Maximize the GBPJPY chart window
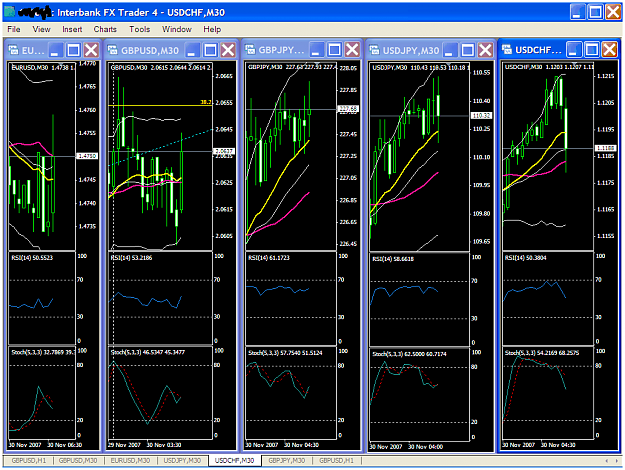625x470 pixels. pos(334,50)
